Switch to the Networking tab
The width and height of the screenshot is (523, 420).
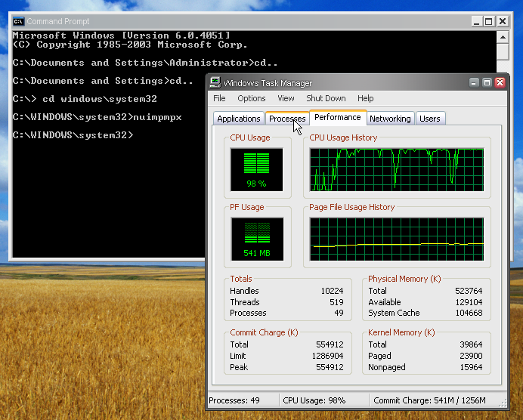(x=390, y=119)
